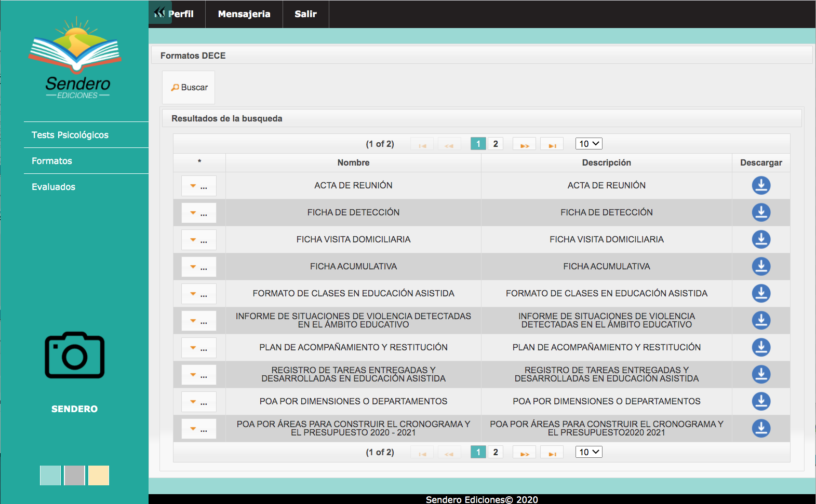
Task: Download FICHA VISITA DOMICILIARIA document
Action: point(761,239)
